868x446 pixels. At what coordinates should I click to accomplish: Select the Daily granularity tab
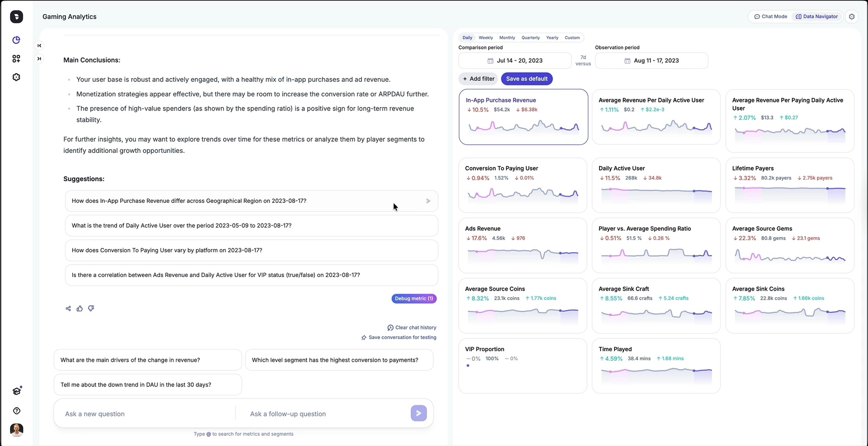[x=467, y=38]
